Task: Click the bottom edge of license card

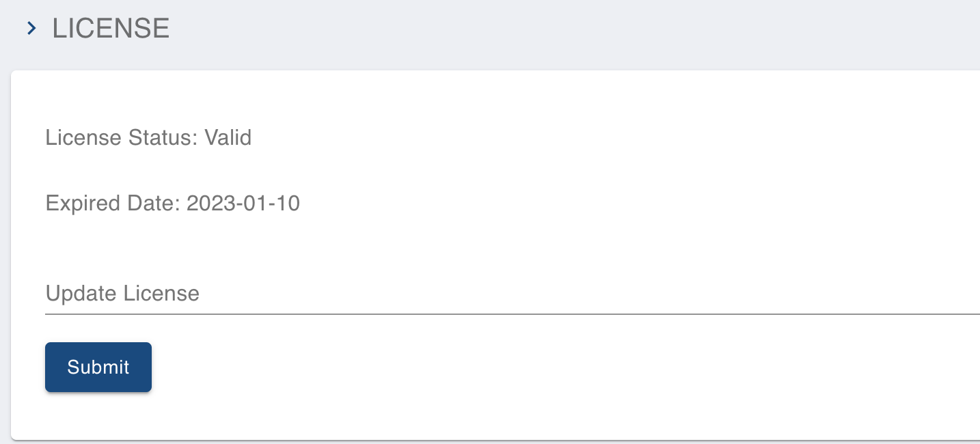Action: coord(495,439)
